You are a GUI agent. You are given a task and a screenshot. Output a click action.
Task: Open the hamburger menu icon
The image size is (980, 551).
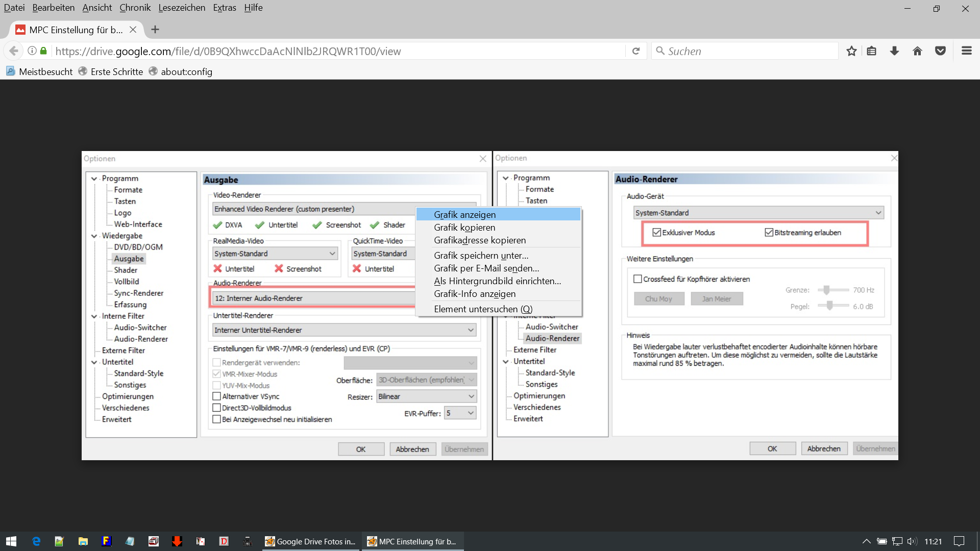(x=966, y=51)
